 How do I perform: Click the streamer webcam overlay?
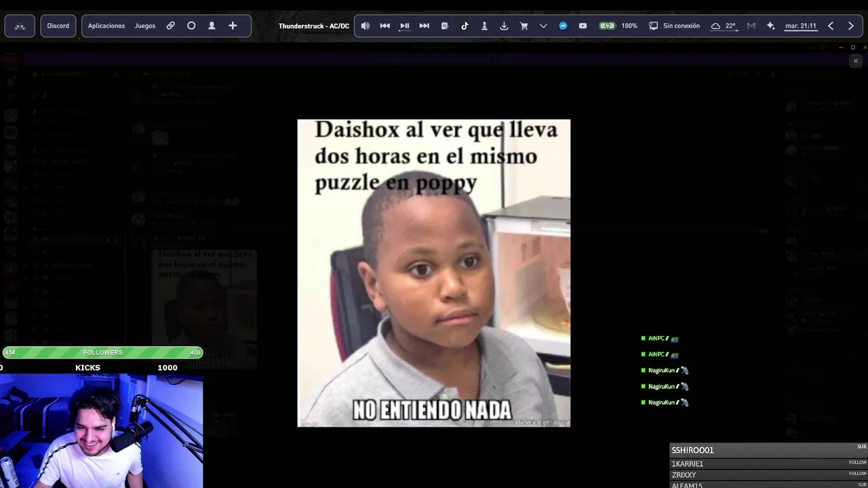(101, 431)
